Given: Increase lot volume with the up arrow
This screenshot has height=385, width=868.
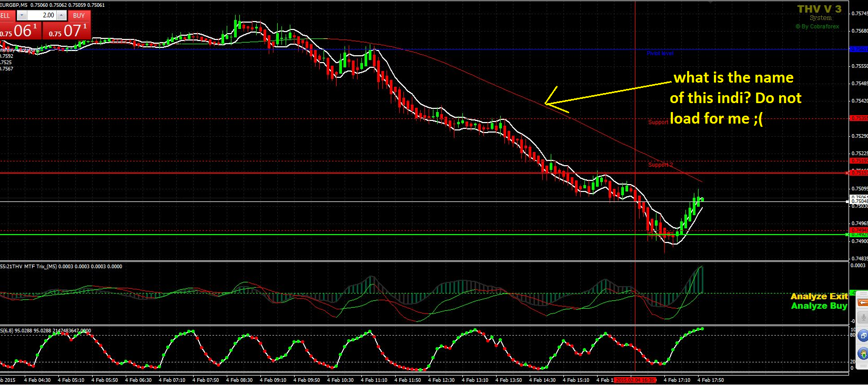Looking at the screenshot, I should (x=62, y=16).
